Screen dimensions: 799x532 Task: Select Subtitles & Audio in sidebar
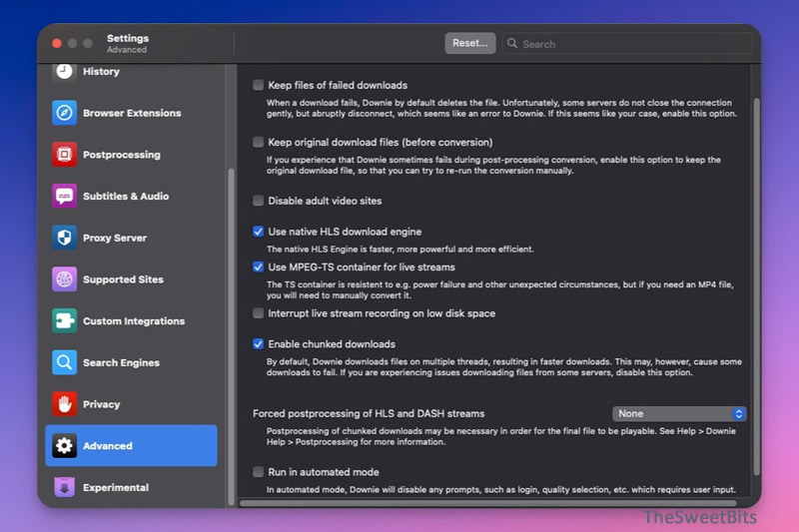tap(132, 196)
